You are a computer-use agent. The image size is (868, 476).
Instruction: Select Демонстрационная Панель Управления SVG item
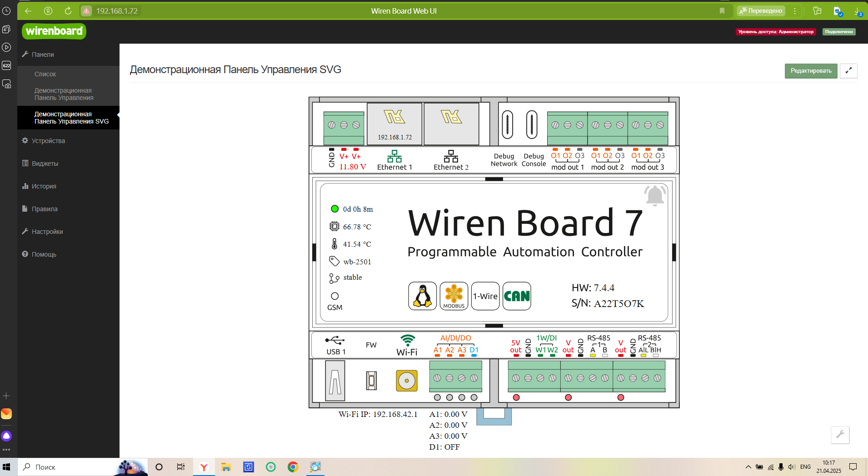click(x=68, y=118)
